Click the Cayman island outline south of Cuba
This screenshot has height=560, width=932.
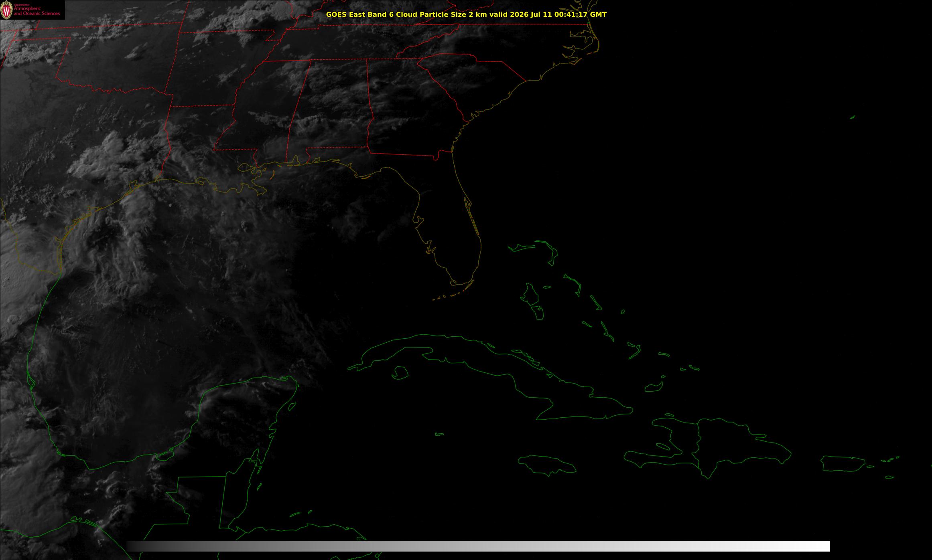pos(439,434)
